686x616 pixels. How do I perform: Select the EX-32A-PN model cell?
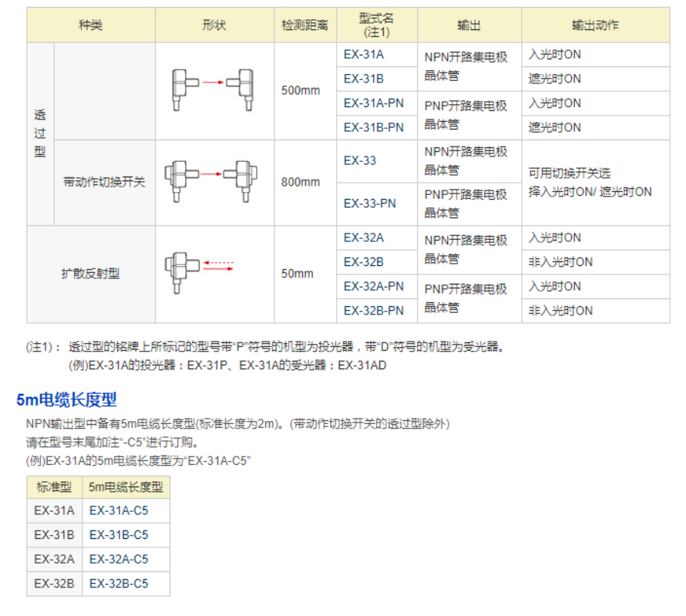374,286
